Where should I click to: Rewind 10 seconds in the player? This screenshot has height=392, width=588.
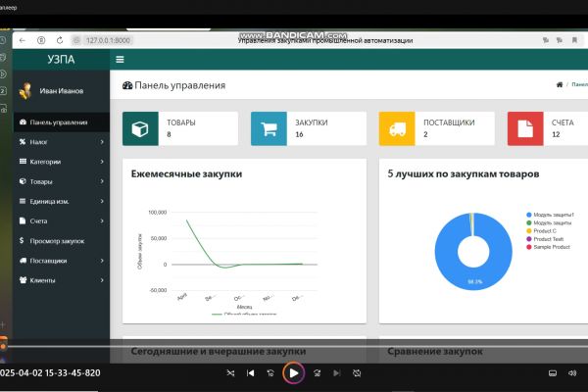(x=270, y=372)
